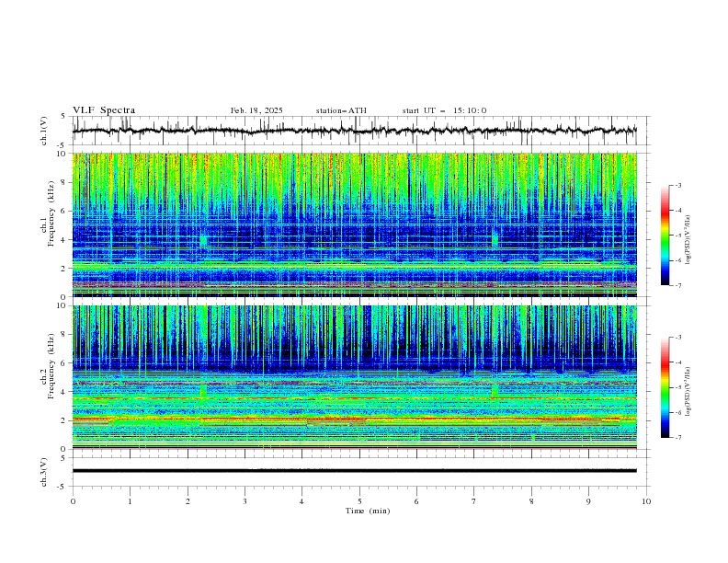Click the "ch.3(V)" waveform axis label
This screenshot has width=728, height=563.
pyautogui.click(x=44, y=472)
